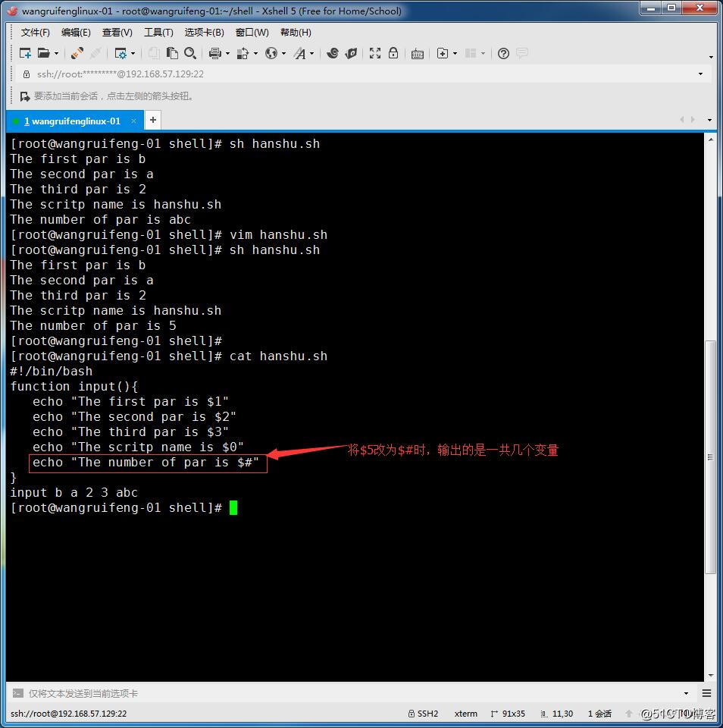Viewport: 723px width, 728px height.
Task: Close the wangruifenglinux-01 tab
Action: pyautogui.click(x=133, y=121)
